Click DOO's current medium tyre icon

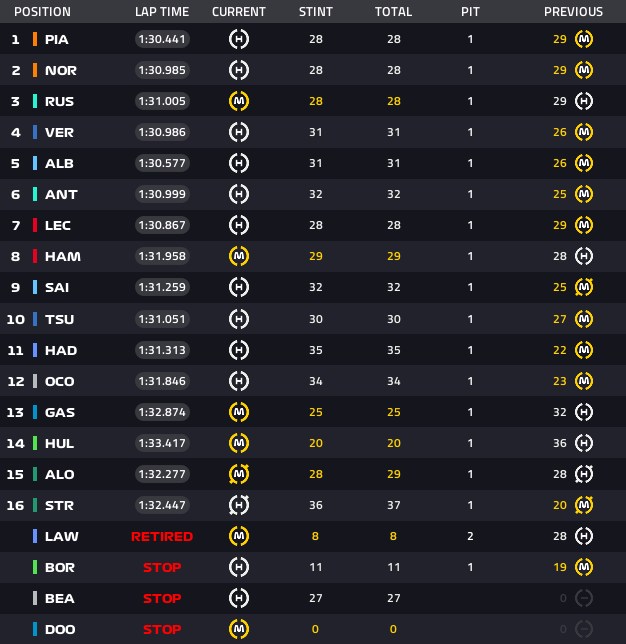[239, 629]
